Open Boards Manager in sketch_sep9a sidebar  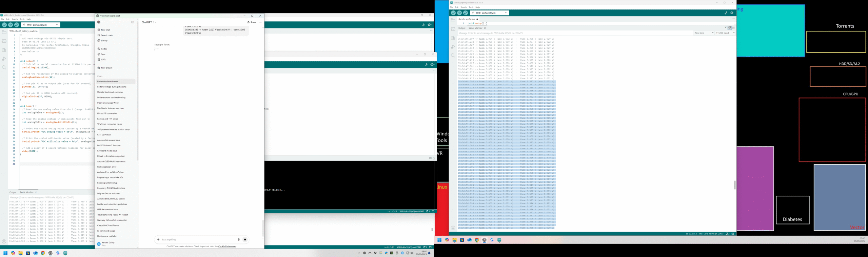pyautogui.click(x=453, y=29)
